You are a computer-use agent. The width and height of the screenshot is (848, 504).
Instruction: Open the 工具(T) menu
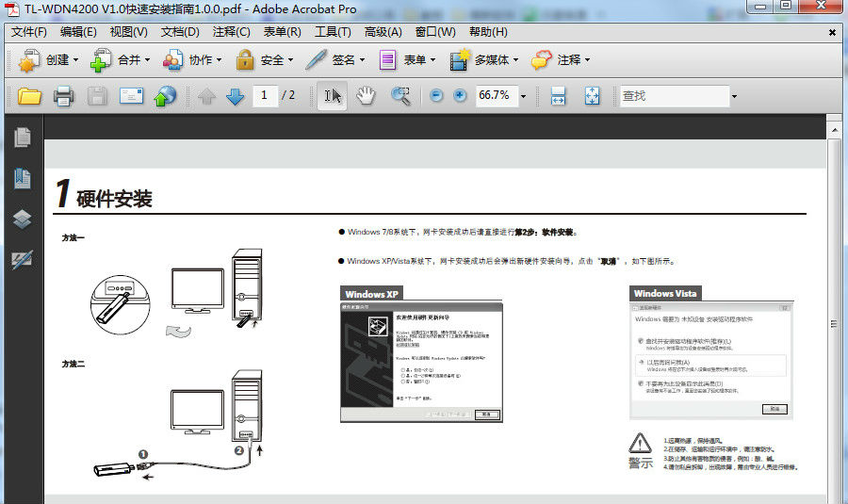(x=334, y=32)
